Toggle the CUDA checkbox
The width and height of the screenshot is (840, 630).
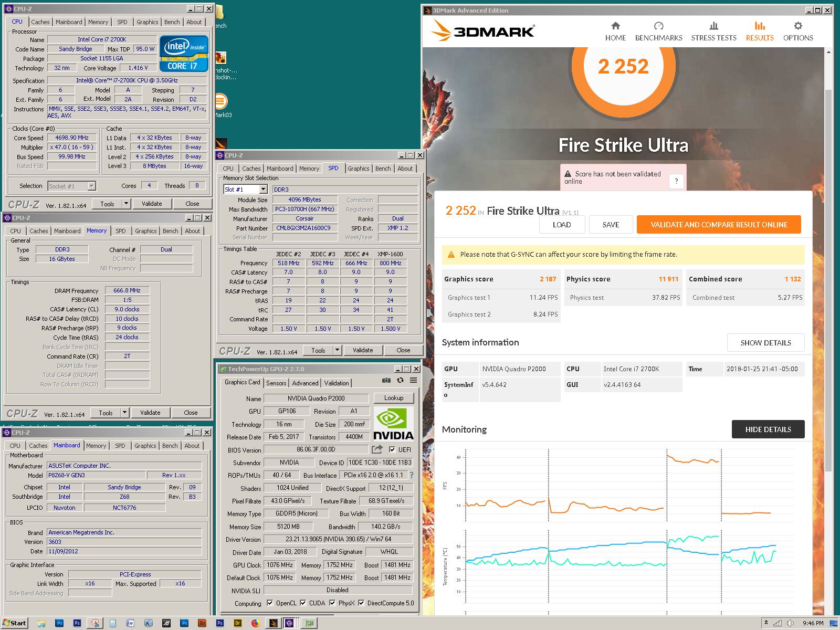tap(303, 603)
